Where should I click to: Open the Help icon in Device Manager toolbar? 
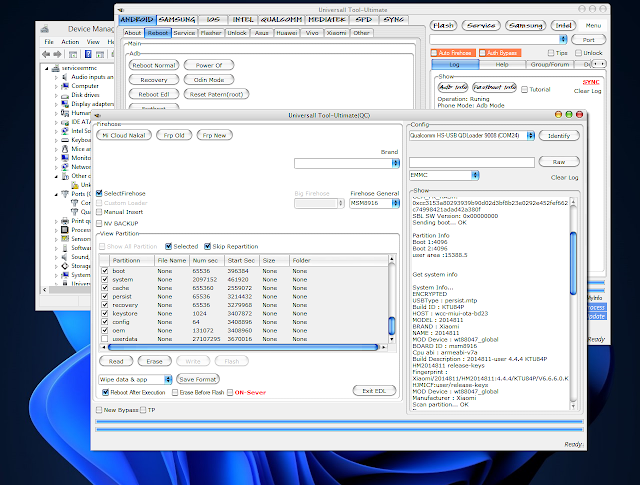88,54
